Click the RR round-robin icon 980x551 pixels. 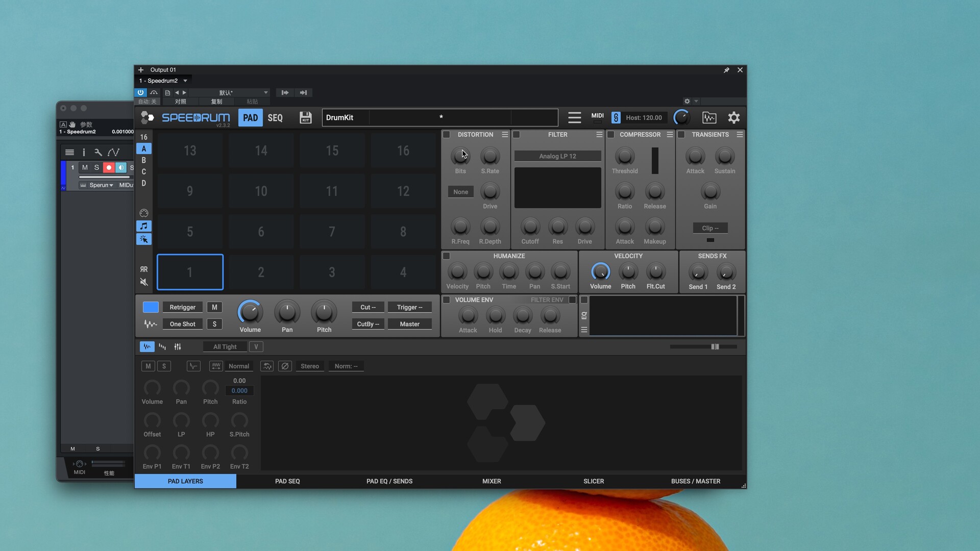tap(144, 269)
